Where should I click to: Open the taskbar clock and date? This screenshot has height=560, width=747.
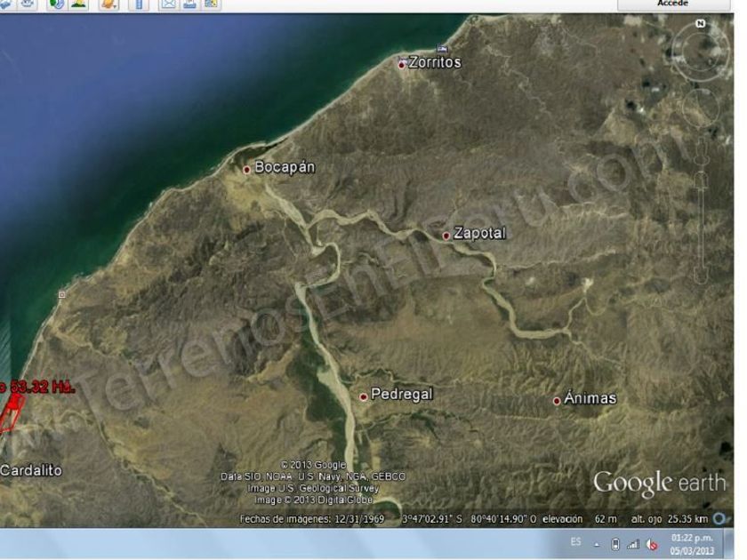pos(693,544)
